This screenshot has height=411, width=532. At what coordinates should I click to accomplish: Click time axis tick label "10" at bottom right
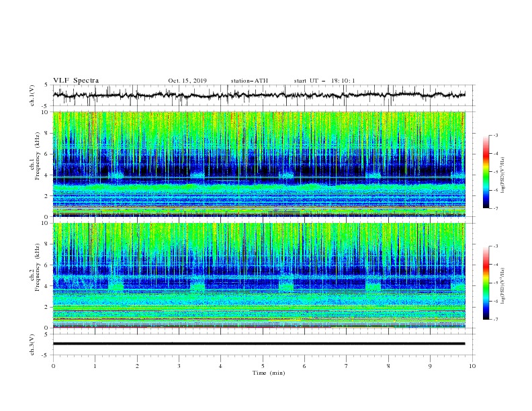472,366
